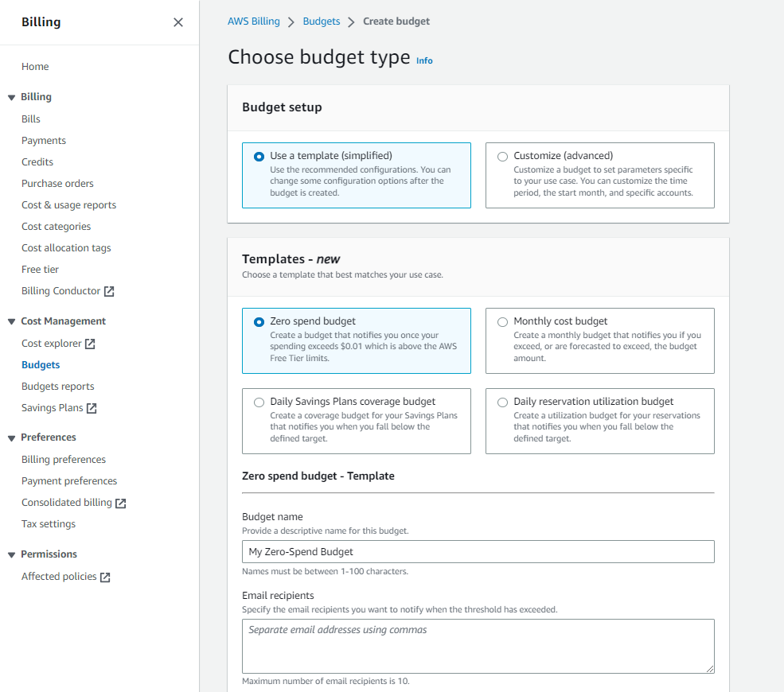Screen dimensions: 784x692
Task: Go to Free tier sidebar item
Action: point(40,270)
